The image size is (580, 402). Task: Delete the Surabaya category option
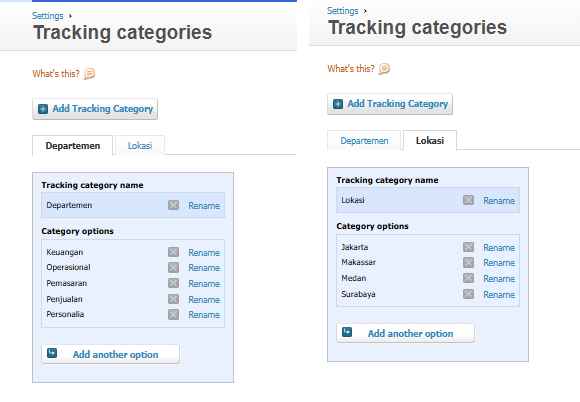pos(468,294)
